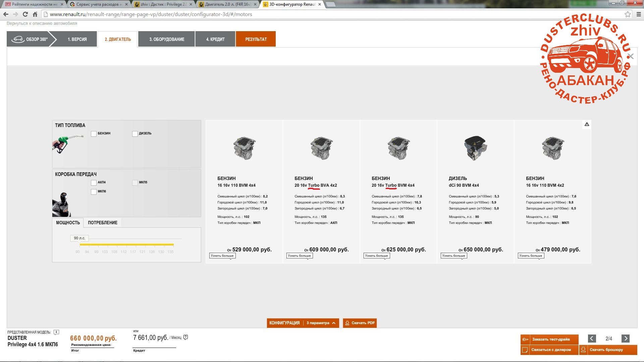
Task: Order a test drive
Action: point(549,340)
